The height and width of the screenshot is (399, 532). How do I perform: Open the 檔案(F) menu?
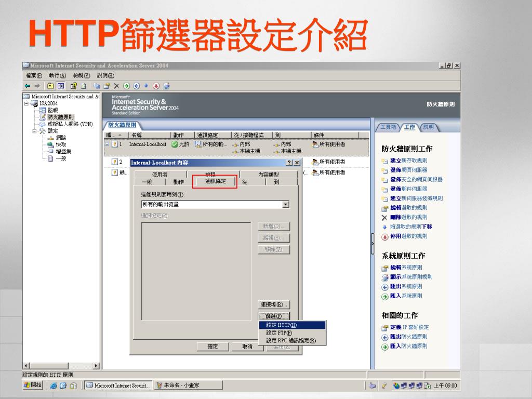click(x=34, y=75)
